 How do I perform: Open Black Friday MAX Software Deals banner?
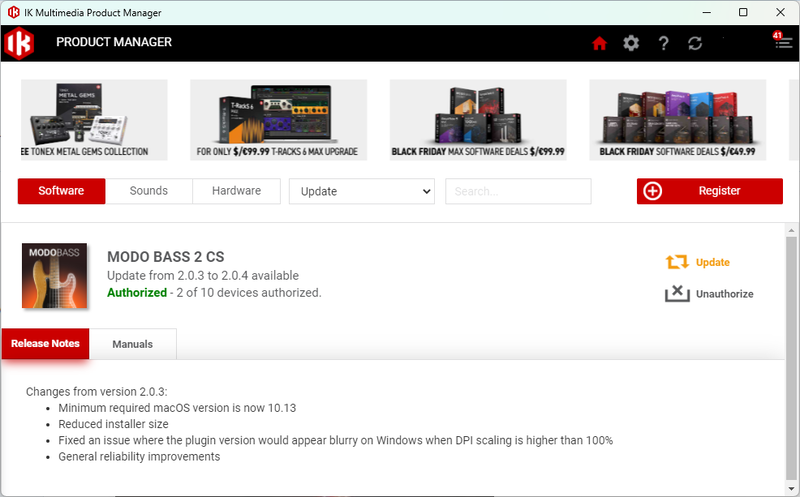click(x=478, y=120)
